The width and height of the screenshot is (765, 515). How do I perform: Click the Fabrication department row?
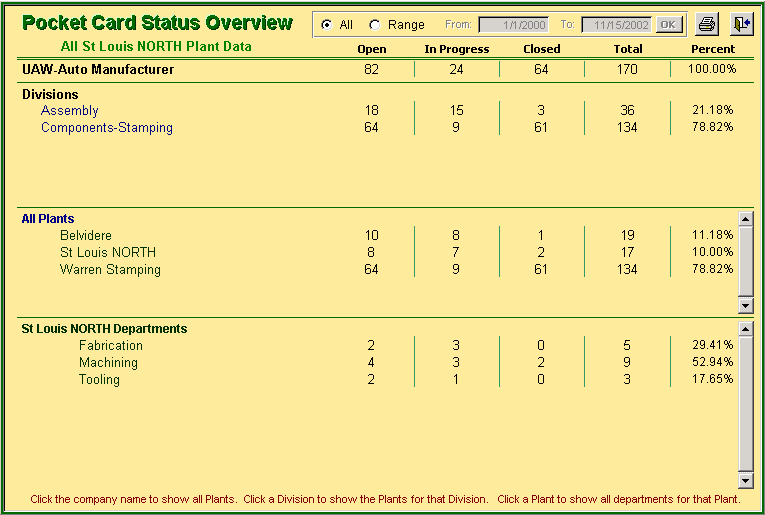(x=111, y=345)
